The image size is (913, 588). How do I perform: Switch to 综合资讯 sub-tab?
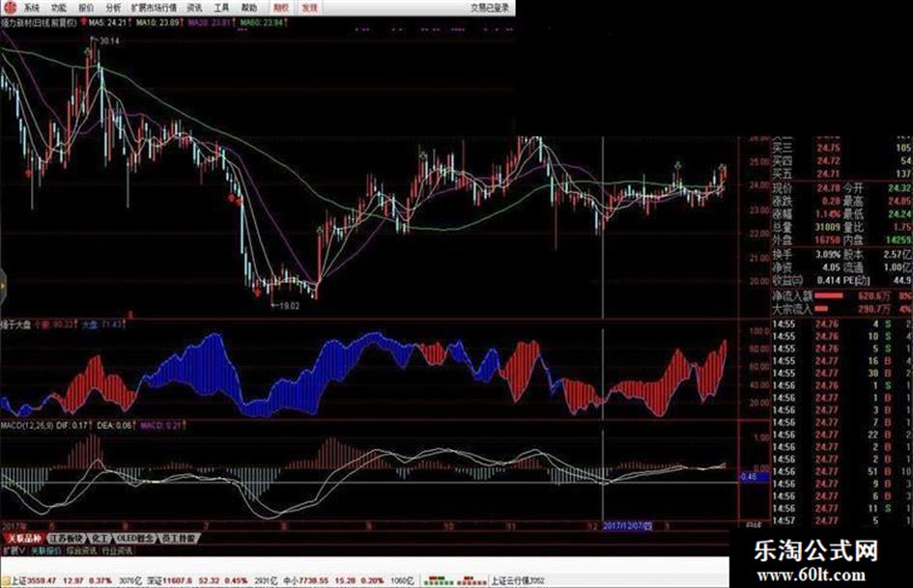point(81,550)
